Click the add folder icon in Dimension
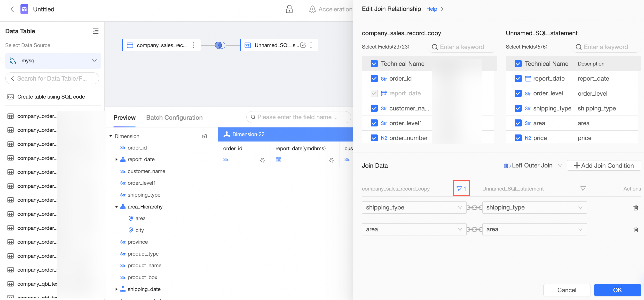Image resolution: width=644 pixels, height=300 pixels. [x=204, y=136]
